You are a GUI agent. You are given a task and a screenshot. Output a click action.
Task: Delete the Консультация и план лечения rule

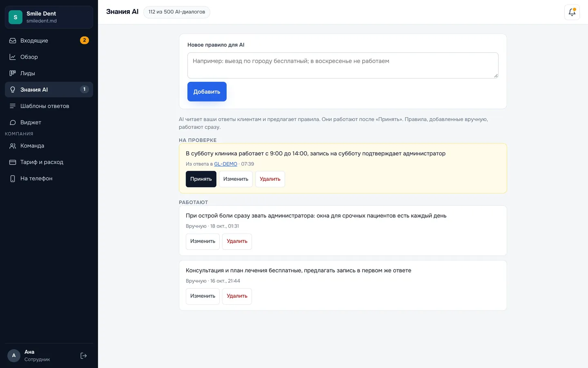(237, 296)
